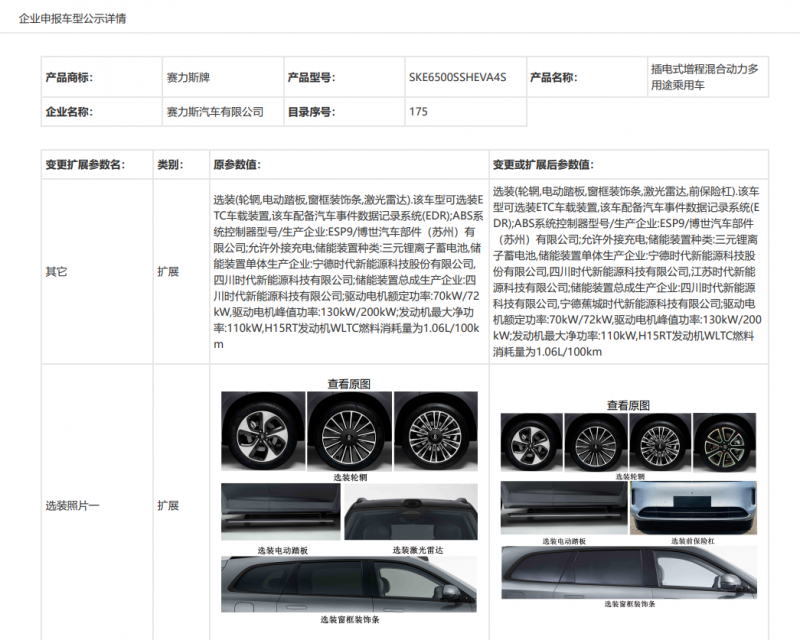Click the 赛力斯牌 trademark value
The image size is (800, 640).
tap(190, 77)
